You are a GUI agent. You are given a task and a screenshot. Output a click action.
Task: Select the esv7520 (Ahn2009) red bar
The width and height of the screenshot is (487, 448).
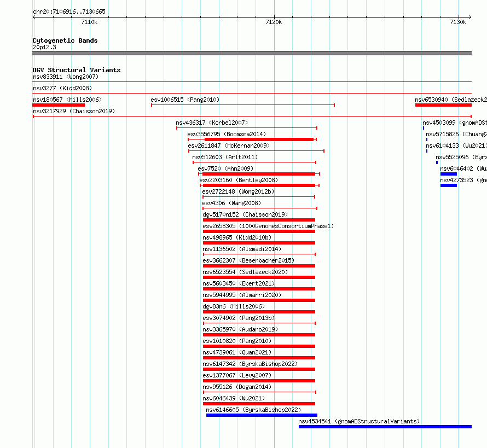coord(258,174)
